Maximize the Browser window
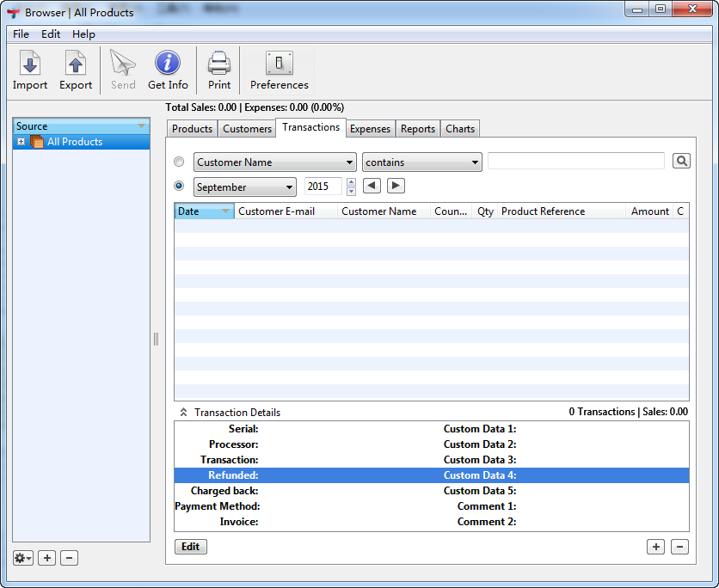 click(661, 9)
